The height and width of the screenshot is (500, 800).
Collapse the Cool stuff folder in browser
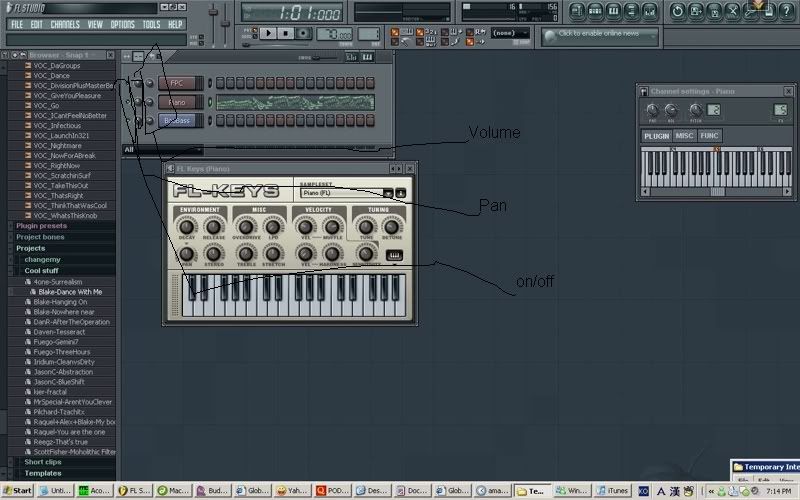[41, 270]
